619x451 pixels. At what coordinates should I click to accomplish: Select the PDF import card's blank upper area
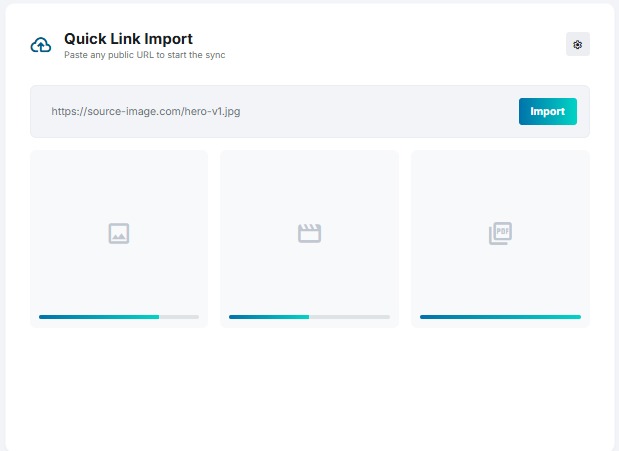tap(500, 180)
